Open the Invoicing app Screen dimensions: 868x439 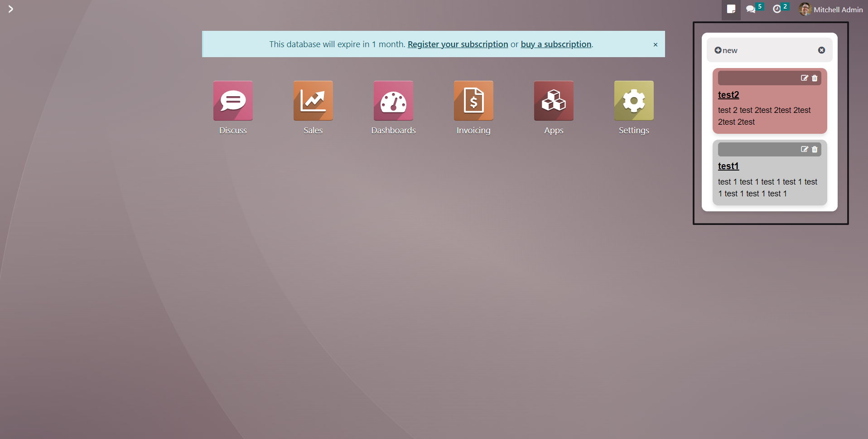[473, 101]
